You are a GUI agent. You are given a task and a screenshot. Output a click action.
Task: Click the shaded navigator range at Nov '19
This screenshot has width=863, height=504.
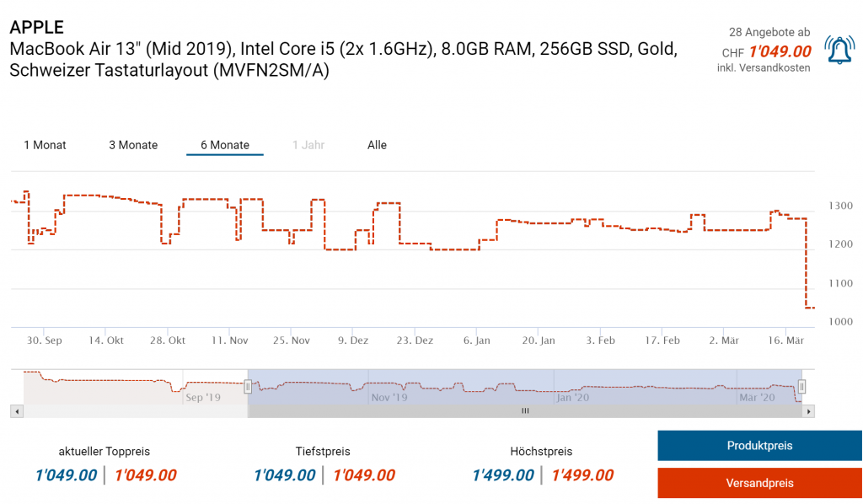pos(389,397)
